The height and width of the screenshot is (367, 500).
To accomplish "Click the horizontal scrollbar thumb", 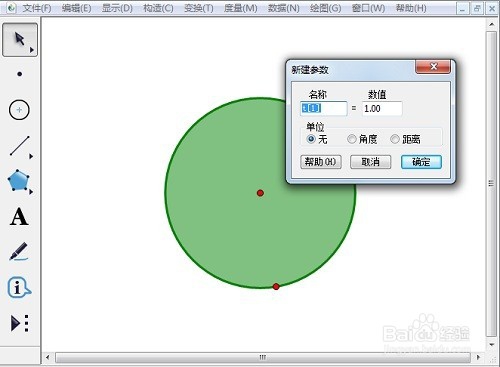I will point(263,358).
